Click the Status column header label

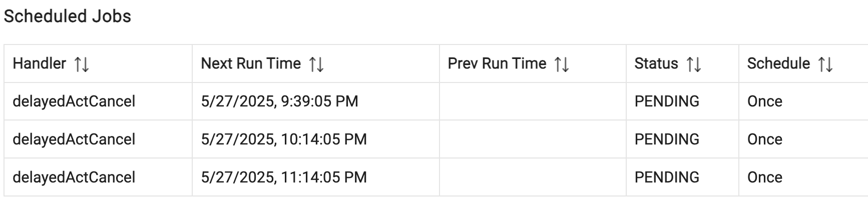656,63
